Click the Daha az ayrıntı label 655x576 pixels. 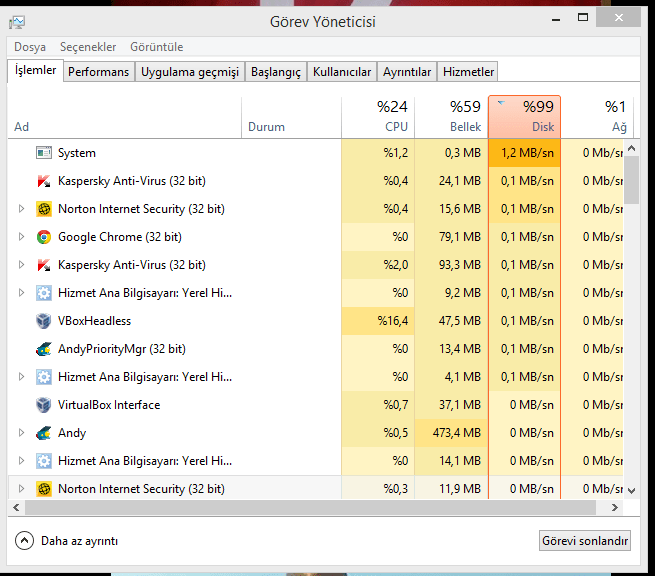[x=79, y=541]
